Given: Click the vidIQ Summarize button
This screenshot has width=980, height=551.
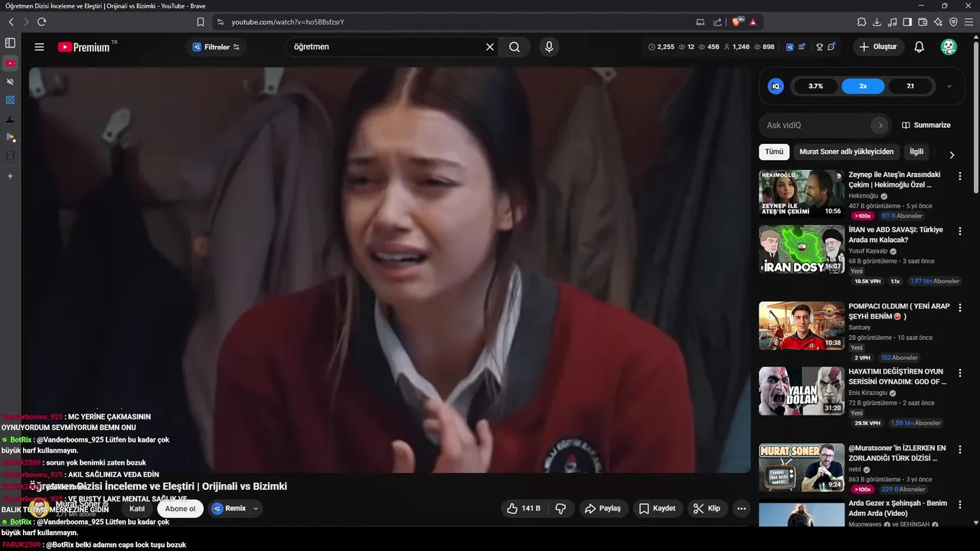Looking at the screenshot, I should click(926, 125).
